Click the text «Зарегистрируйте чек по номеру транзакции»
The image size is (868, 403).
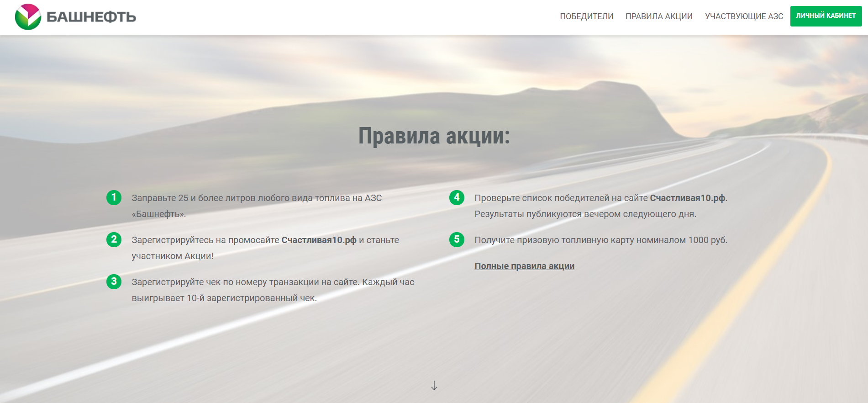225,282
